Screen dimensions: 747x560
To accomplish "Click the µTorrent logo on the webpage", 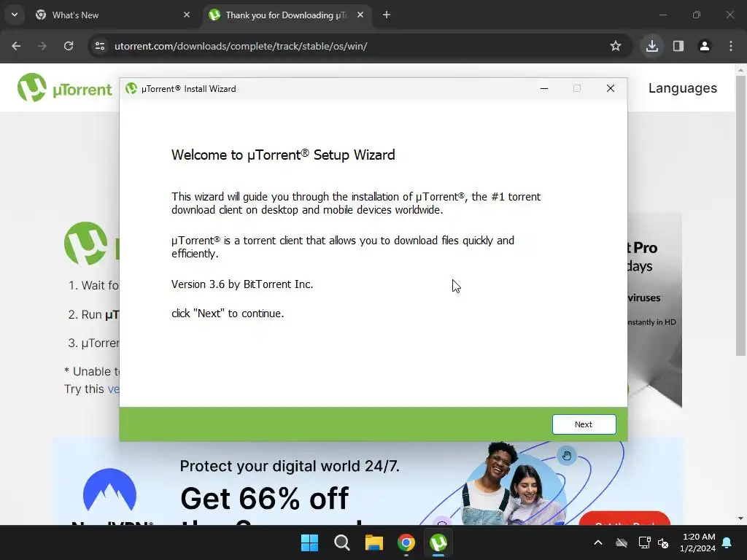I will [65, 88].
